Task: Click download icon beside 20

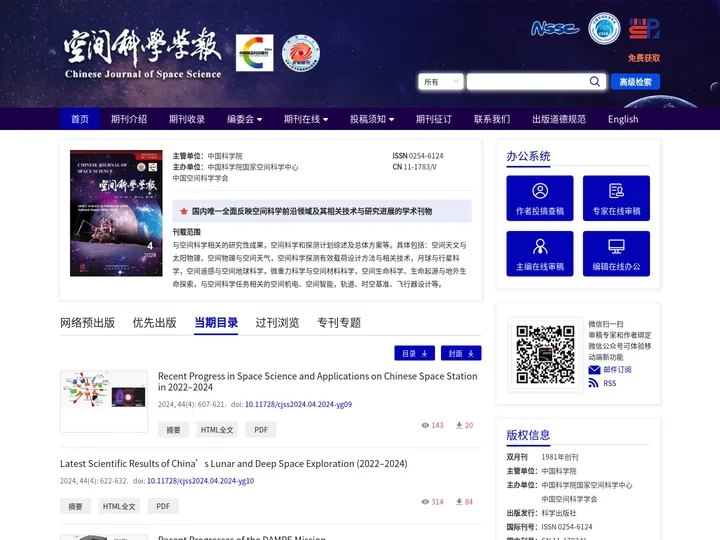Action: click(x=459, y=425)
